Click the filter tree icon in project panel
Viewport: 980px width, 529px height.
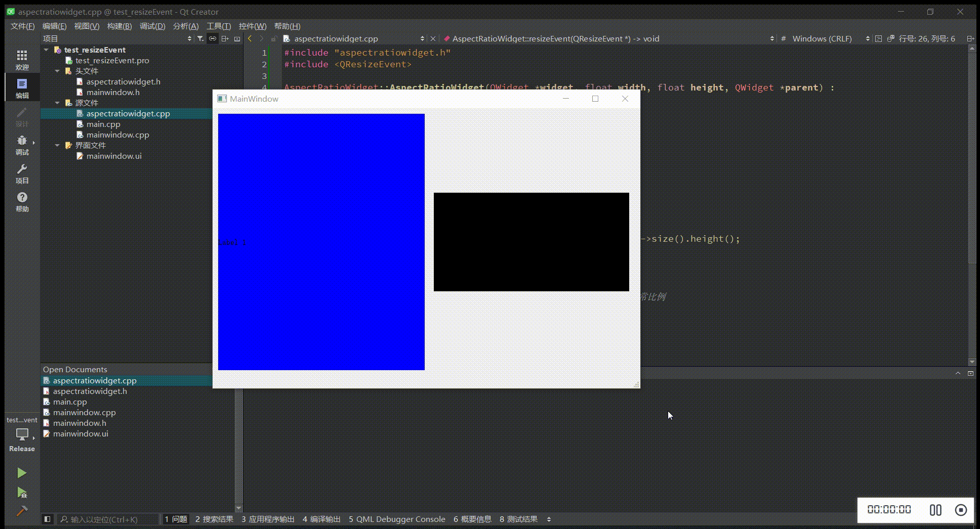click(x=200, y=38)
